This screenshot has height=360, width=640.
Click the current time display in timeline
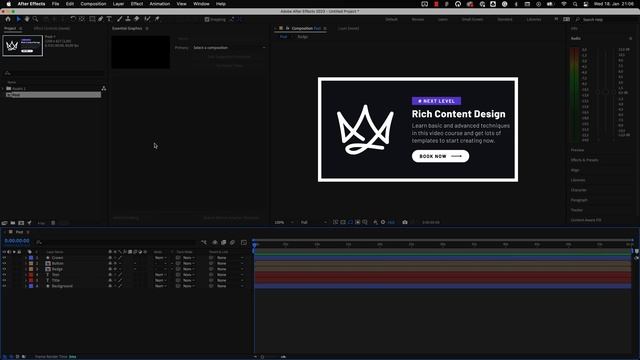tap(17, 241)
